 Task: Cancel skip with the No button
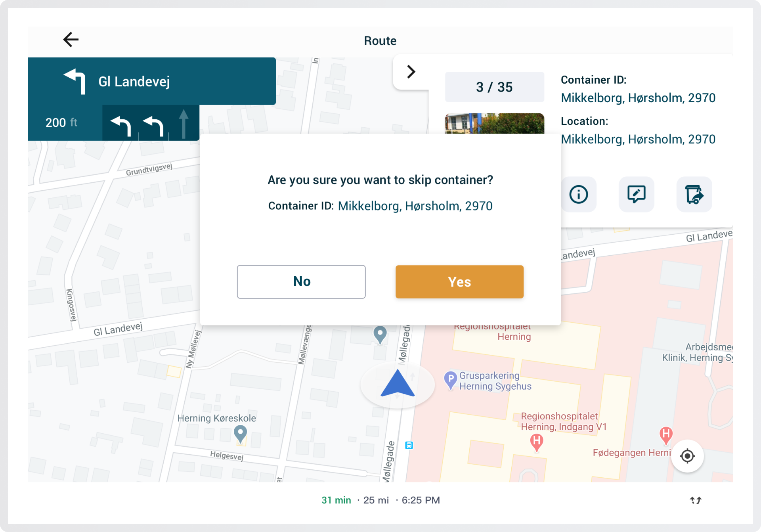[301, 282]
